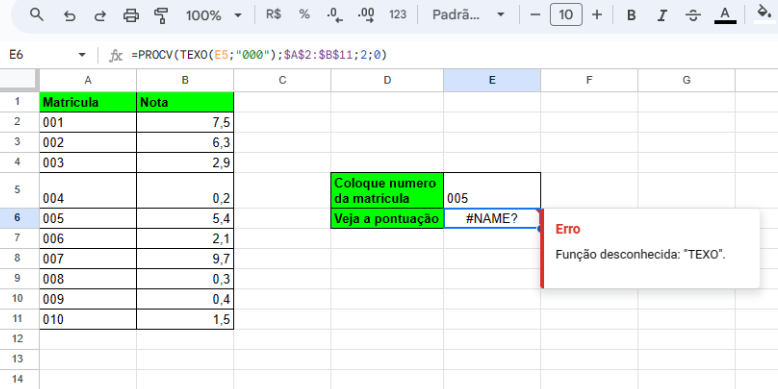Click into the formula bar text
The width and height of the screenshot is (778, 389).
[x=259, y=55]
